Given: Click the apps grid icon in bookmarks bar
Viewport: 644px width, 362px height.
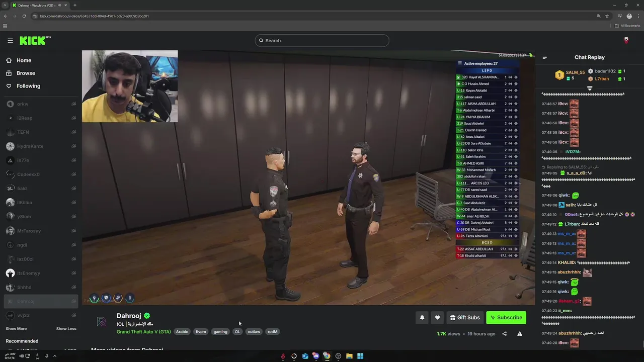Looking at the screenshot, I should tap(5, 26).
